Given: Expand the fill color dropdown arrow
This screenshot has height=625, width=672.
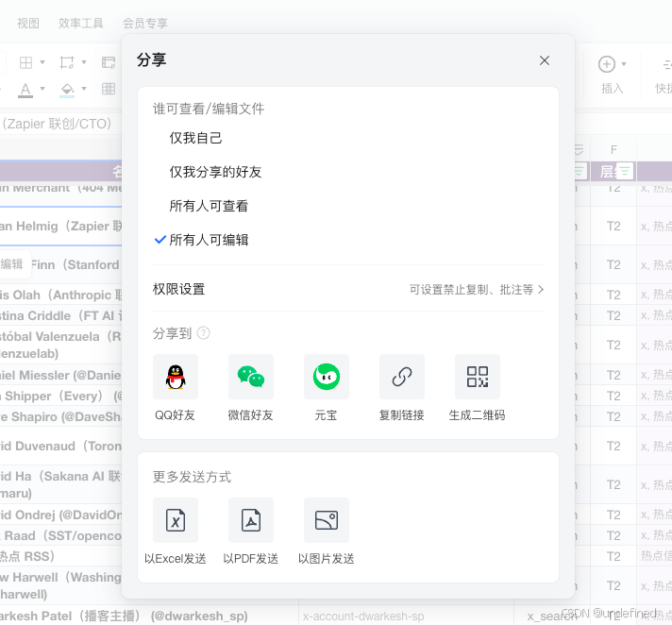Looking at the screenshot, I should 84,89.
